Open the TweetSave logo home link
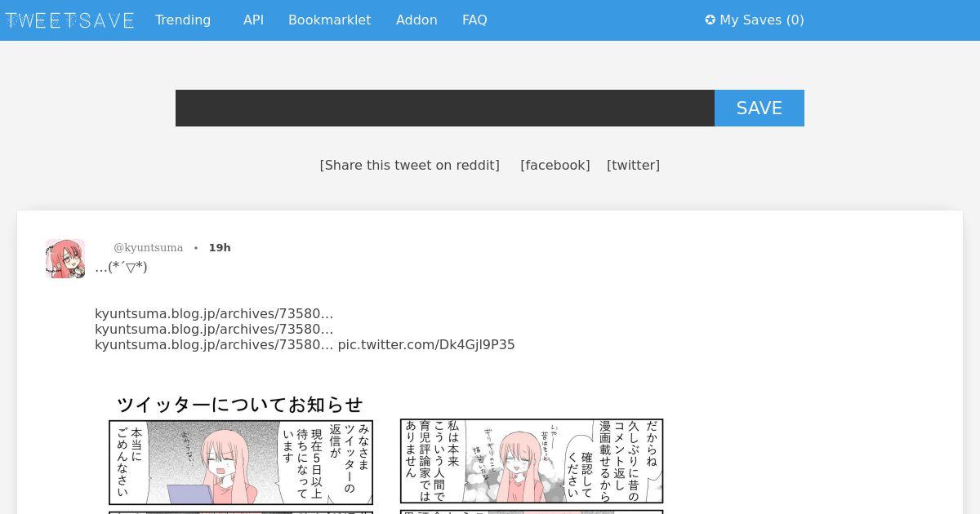 point(69,20)
